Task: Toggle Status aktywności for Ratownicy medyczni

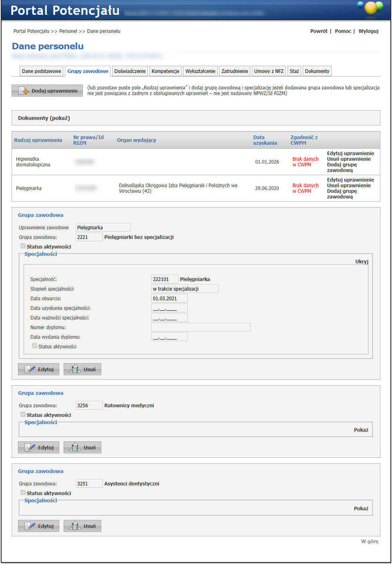Action: (x=23, y=414)
